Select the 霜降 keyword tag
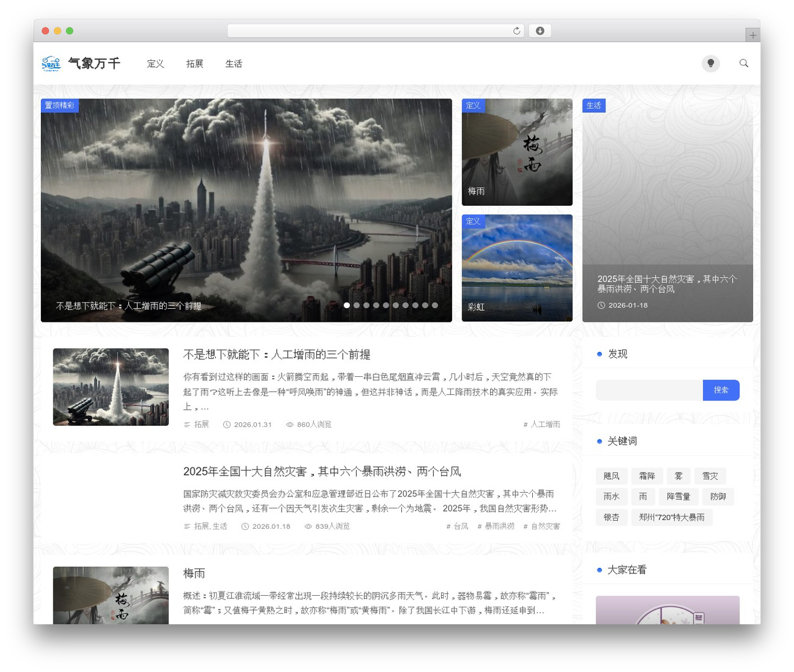The width and height of the screenshot is (794, 672). [647, 476]
